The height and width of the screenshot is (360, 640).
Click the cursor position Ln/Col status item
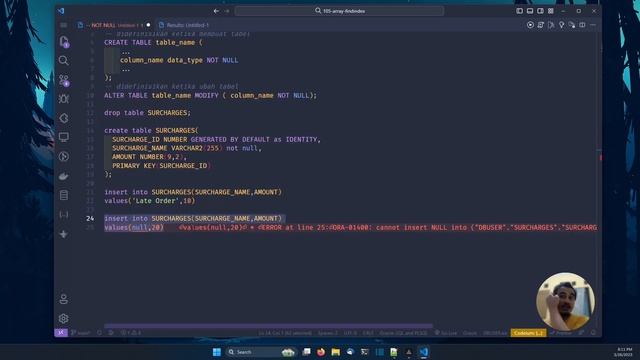click(285, 333)
